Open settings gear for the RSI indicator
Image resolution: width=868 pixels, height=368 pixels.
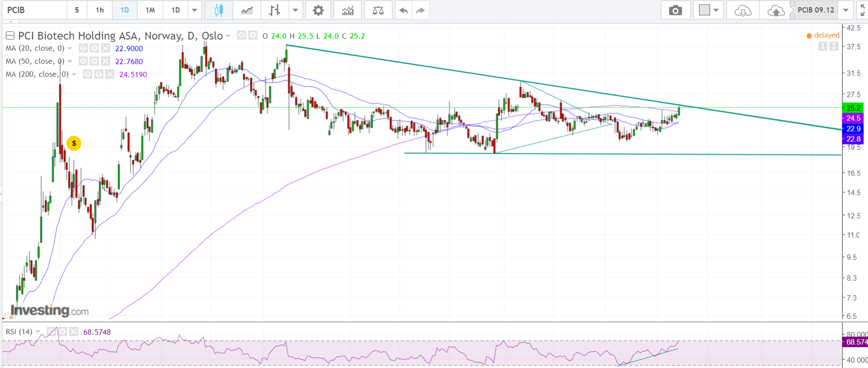pos(62,332)
